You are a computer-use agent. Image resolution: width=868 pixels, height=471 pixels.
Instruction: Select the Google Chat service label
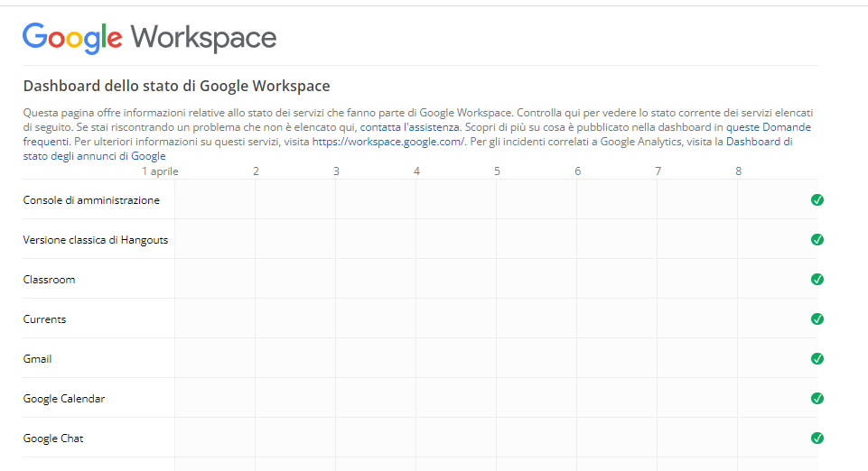pos(53,439)
